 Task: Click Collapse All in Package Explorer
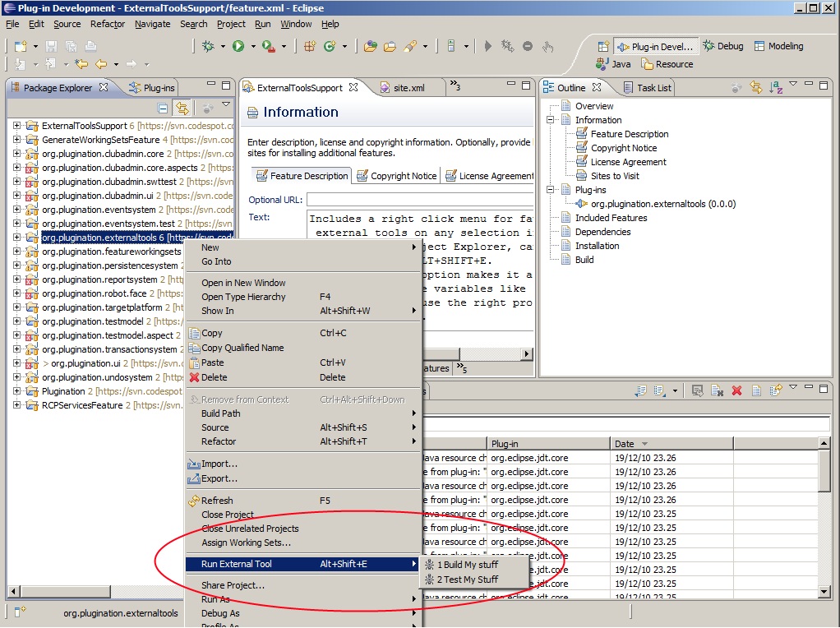pos(163,109)
